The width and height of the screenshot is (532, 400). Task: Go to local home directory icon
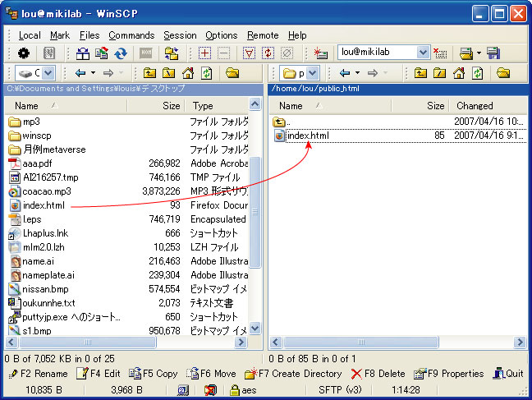coord(188,73)
